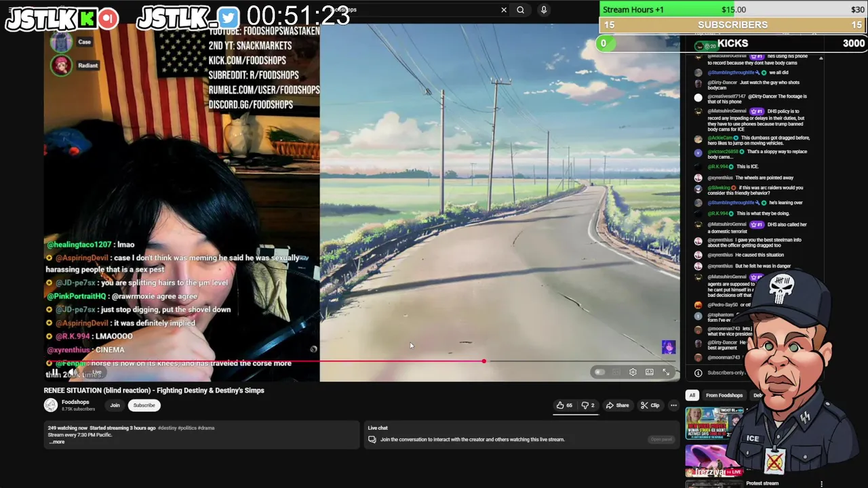Click the 249 watching now text

click(68, 428)
